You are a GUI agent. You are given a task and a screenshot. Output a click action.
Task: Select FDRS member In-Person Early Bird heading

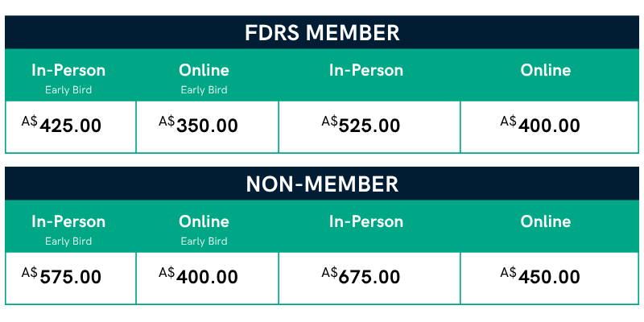68,70
